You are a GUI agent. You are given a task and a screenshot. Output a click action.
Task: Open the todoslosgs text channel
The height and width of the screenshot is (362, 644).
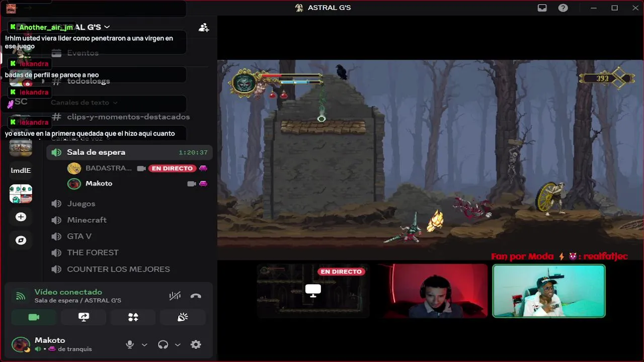tap(89, 81)
